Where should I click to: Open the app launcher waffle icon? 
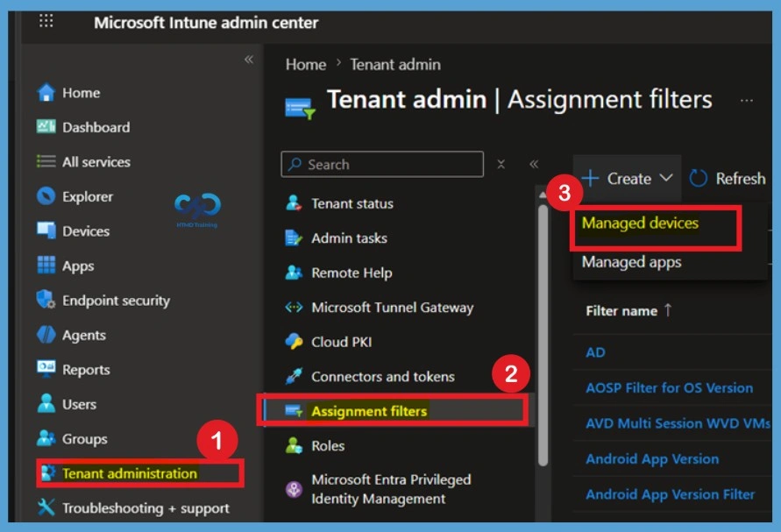click(x=46, y=21)
